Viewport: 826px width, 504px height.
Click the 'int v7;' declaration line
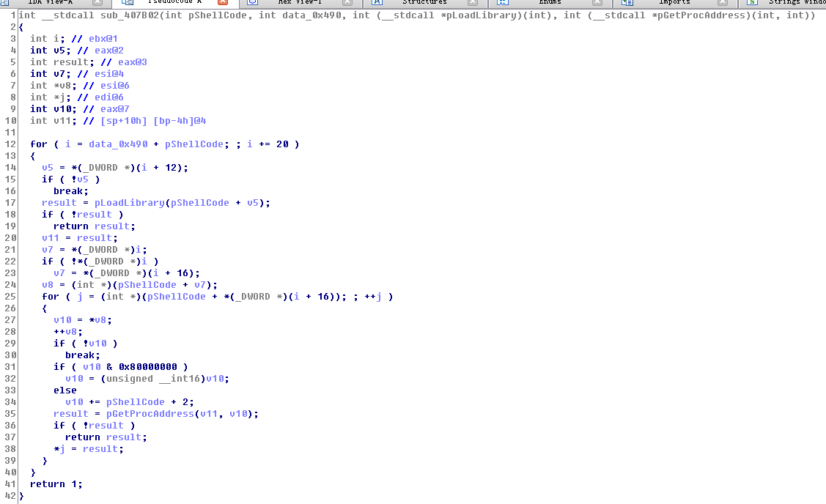77,74
